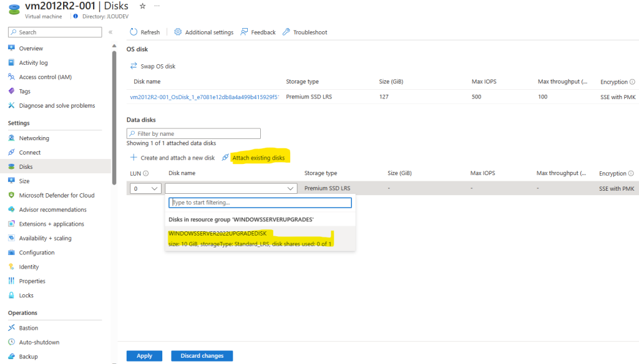Click the Filter by name field
Viewport: 639px width, 364px height.
[193, 133]
